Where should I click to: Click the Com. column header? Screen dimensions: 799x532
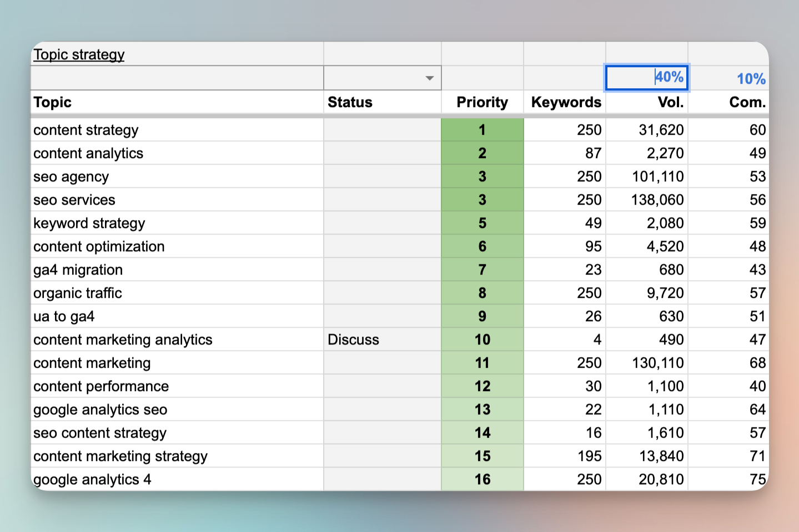pyautogui.click(x=747, y=102)
